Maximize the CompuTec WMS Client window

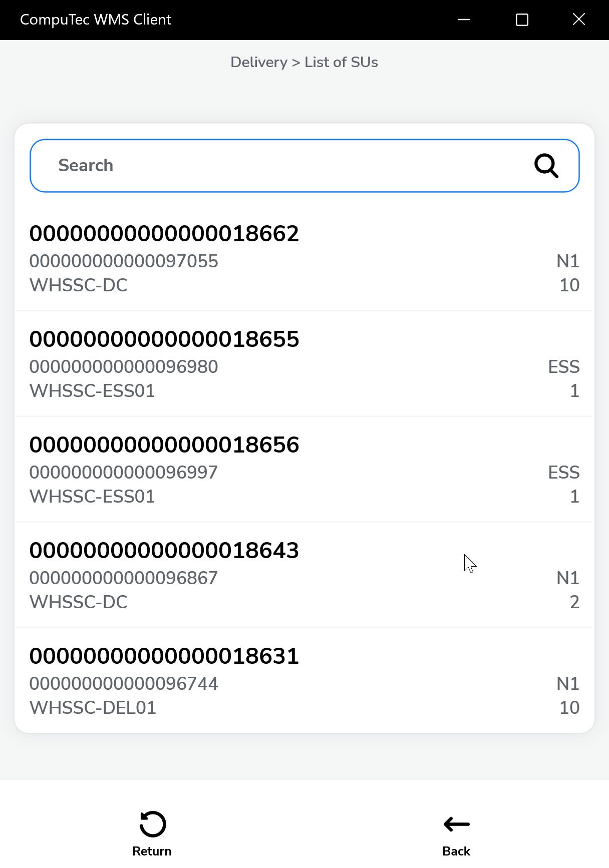522,20
